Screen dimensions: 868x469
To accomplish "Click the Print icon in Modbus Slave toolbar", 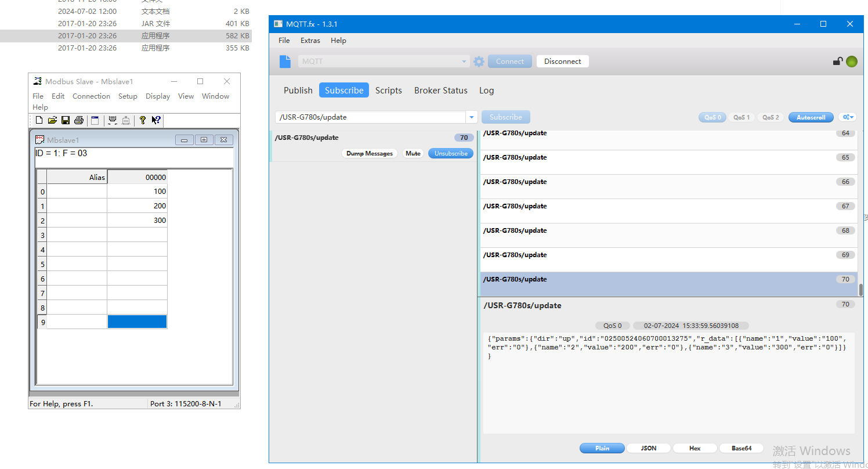I will 79,120.
